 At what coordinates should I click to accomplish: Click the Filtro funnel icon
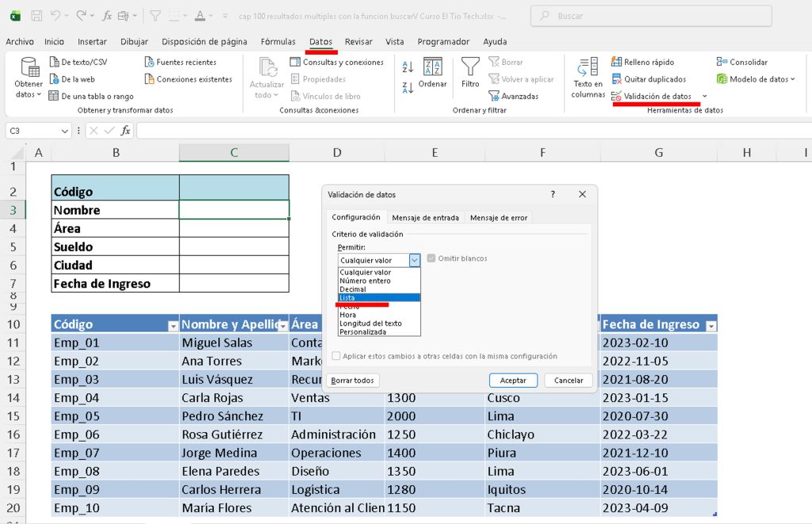point(470,67)
